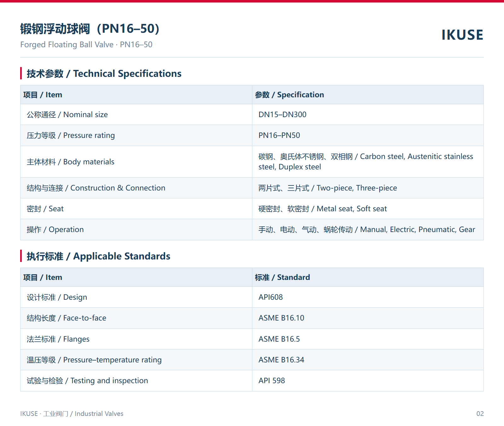Select the "公称通径 / Nominal size" cell
This screenshot has width=504, height=426.
pos(136,115)
